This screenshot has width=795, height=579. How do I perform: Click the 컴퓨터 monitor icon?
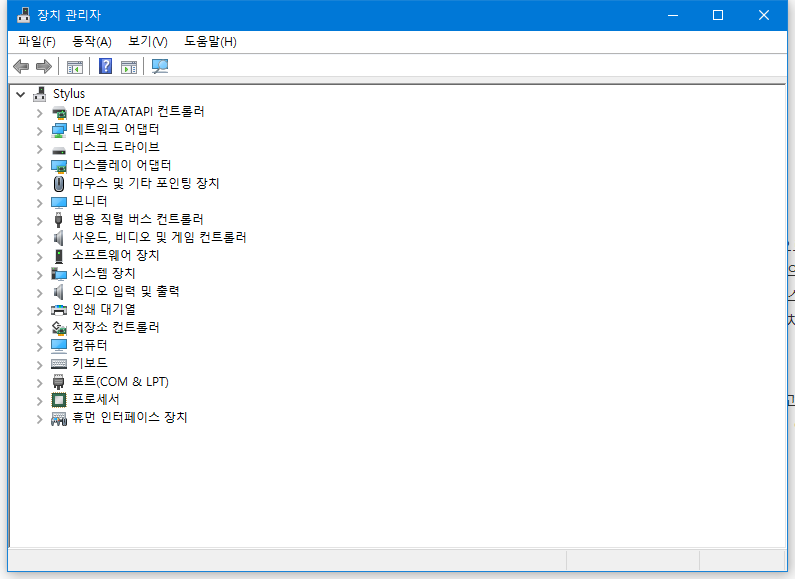[x=59, y=346]
